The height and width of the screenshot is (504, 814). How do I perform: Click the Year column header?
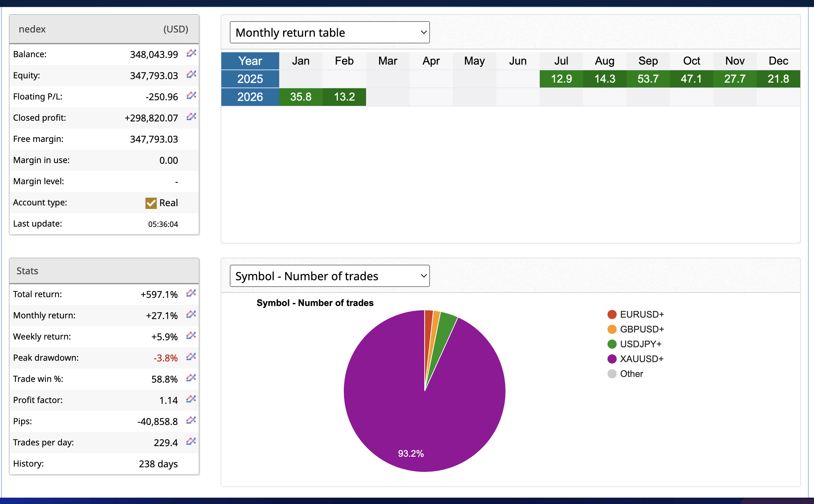pos(250,61)
